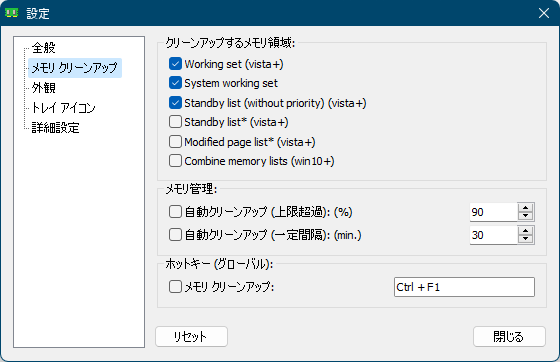Toggle 自動クリーンアップ (上限超過) checkbox

point(175,212)
